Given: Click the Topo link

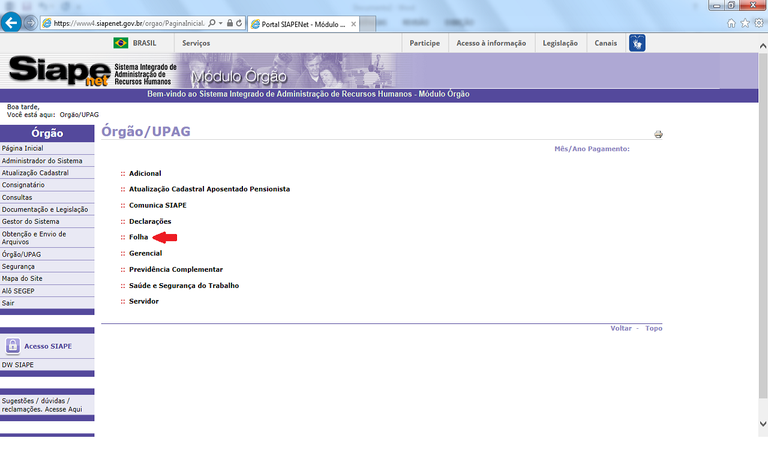Looking at the screenshot, I should tap(653, 328).
